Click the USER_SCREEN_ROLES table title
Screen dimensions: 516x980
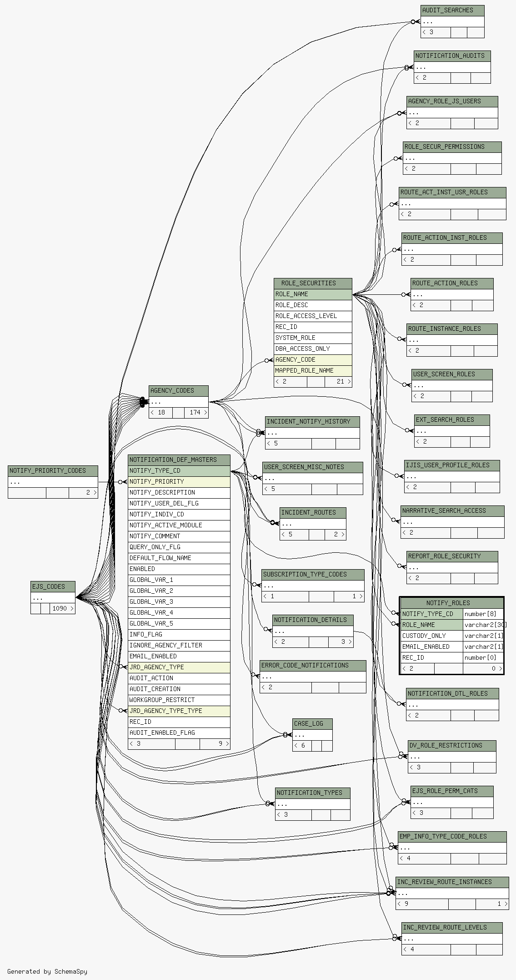pos(452,374)
